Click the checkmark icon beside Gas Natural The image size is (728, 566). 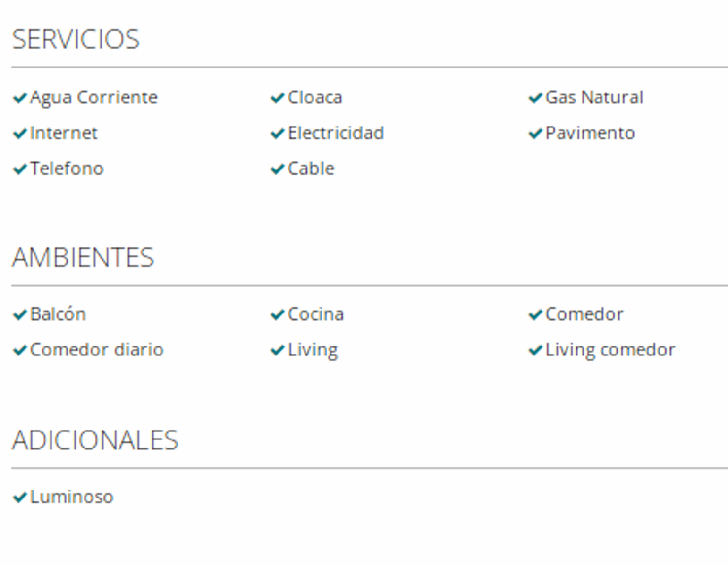click(x=535, y=98)
